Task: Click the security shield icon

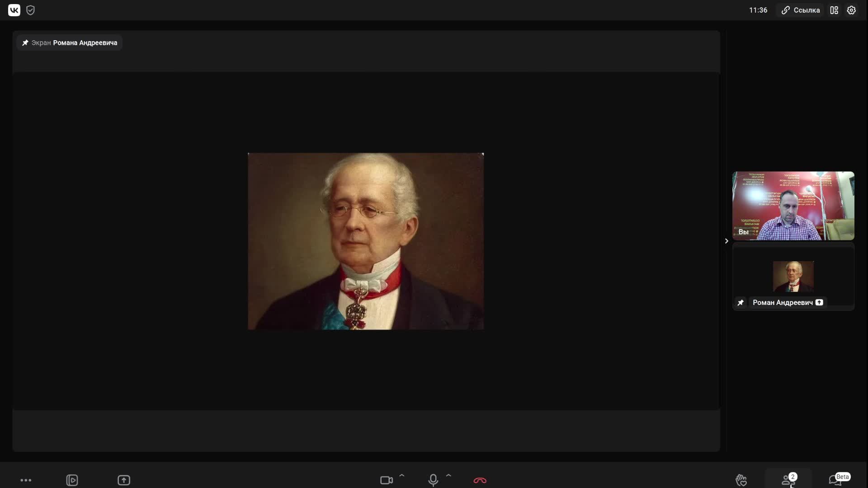Action: [x=30, y=10]
